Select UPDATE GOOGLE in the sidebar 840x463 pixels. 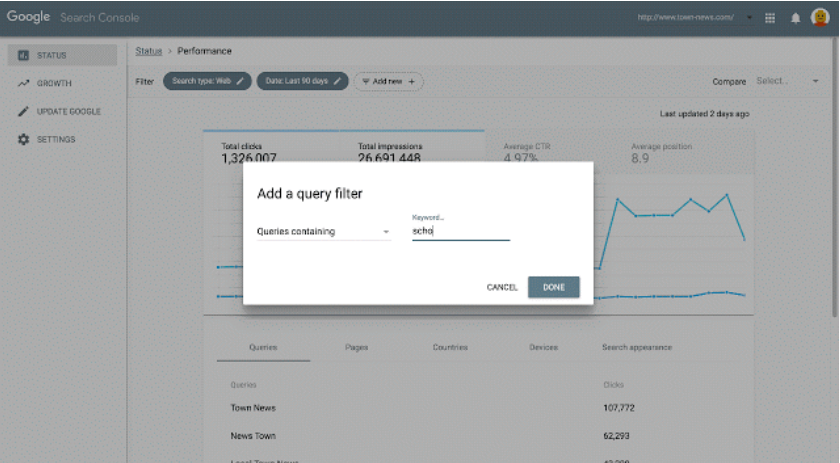coord(62,111)
